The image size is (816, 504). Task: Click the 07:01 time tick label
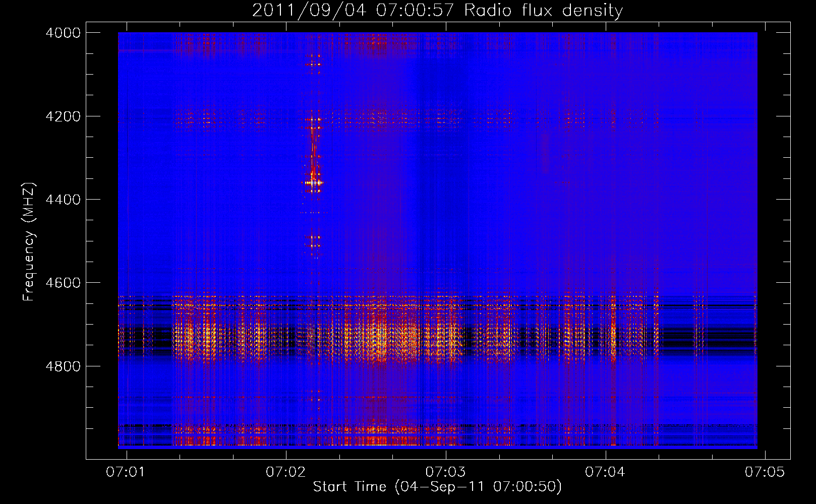[126, 472]
